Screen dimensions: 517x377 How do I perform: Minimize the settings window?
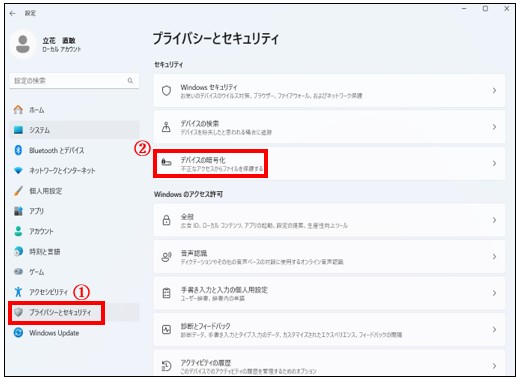point(464,9)
